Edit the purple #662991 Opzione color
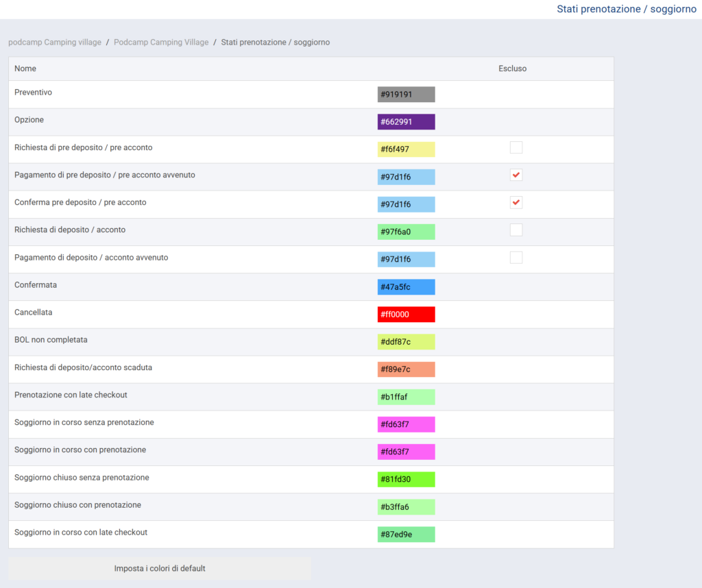702x588 pixels. click(x=406, y=122)
